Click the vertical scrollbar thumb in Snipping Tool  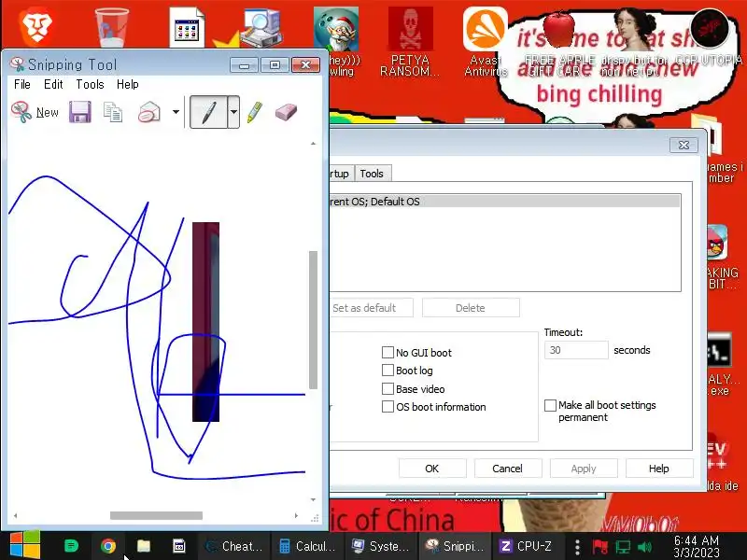coord(313,320)
